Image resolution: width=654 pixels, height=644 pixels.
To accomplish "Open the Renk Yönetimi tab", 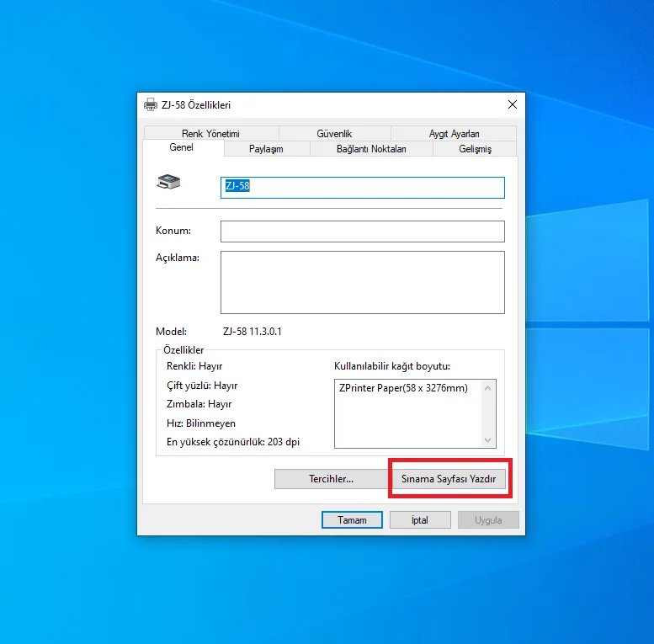I will point(210,134).
